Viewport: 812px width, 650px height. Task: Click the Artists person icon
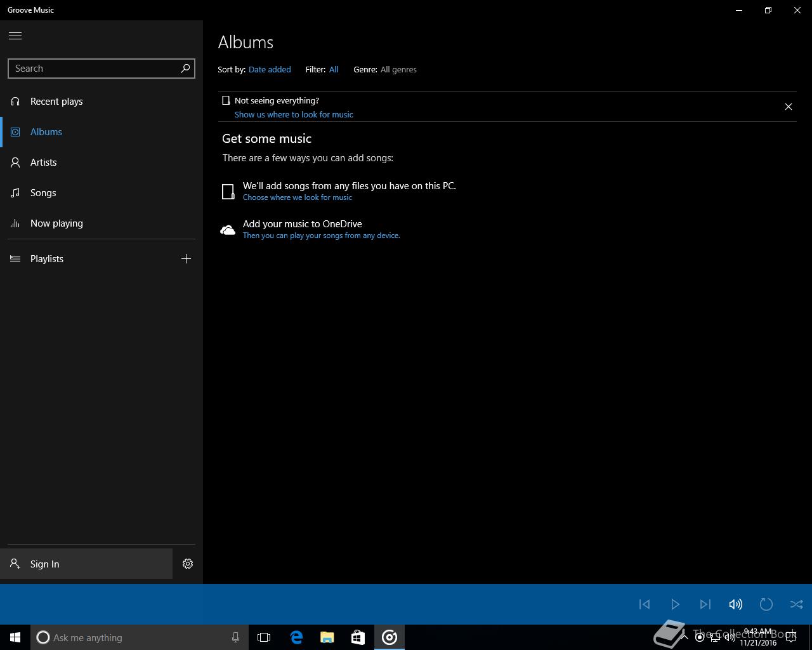[15, 162]
